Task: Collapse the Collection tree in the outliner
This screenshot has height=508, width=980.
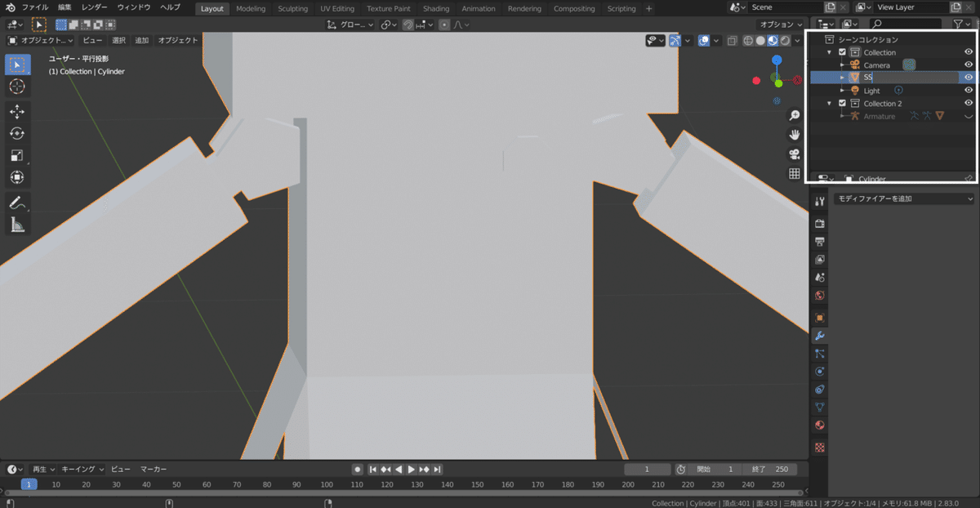Action: (x=830, y=52)
